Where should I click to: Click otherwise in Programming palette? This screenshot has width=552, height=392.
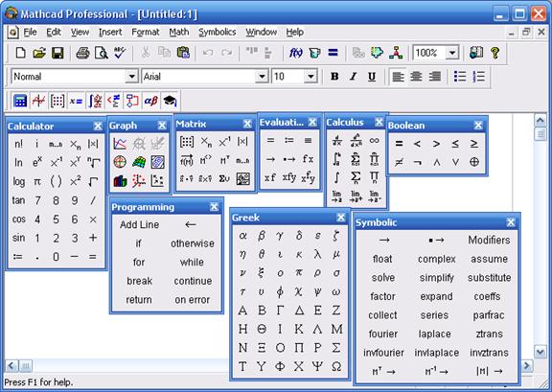point(193,243)
